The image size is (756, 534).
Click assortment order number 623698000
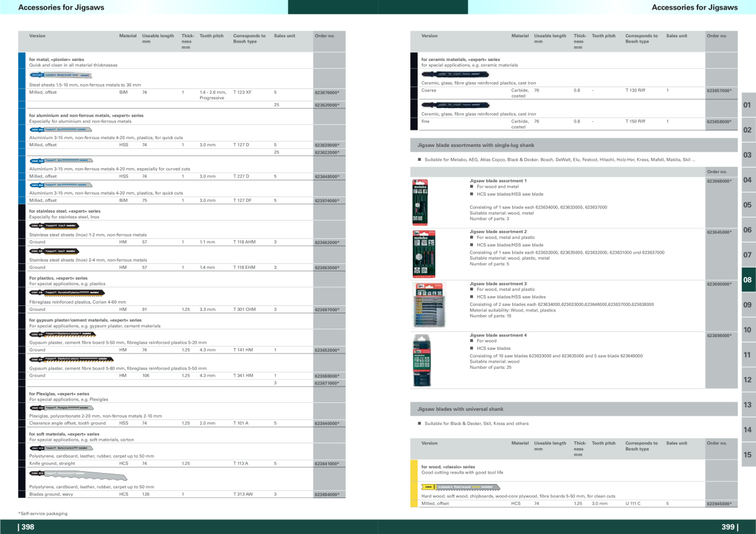[x=719, y=335]
